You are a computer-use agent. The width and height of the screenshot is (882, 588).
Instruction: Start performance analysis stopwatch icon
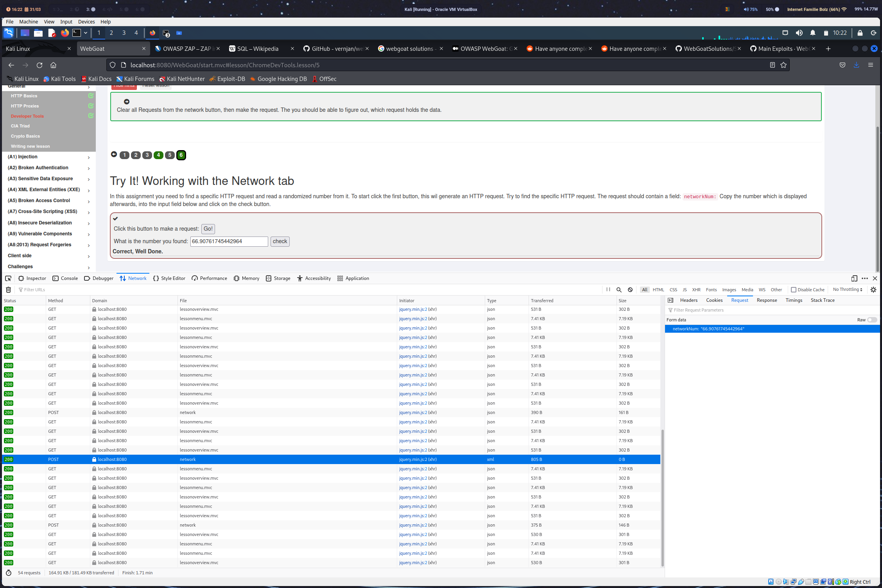9,573
